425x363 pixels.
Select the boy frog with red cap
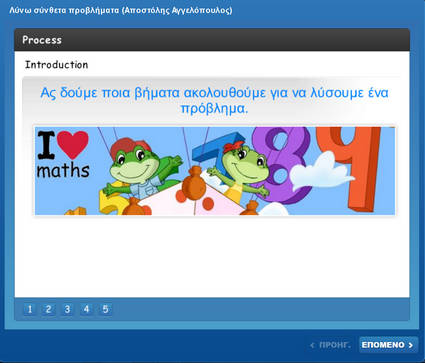pyautogui.click(x=140, y=167)
